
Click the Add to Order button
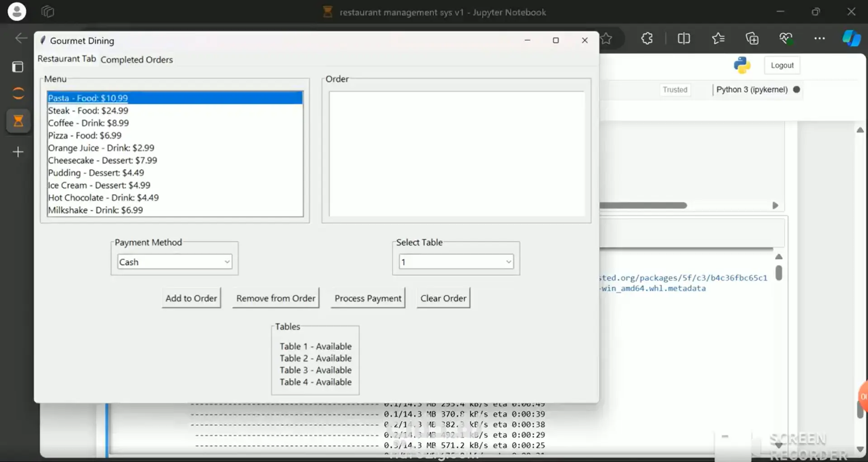point(191,298)
